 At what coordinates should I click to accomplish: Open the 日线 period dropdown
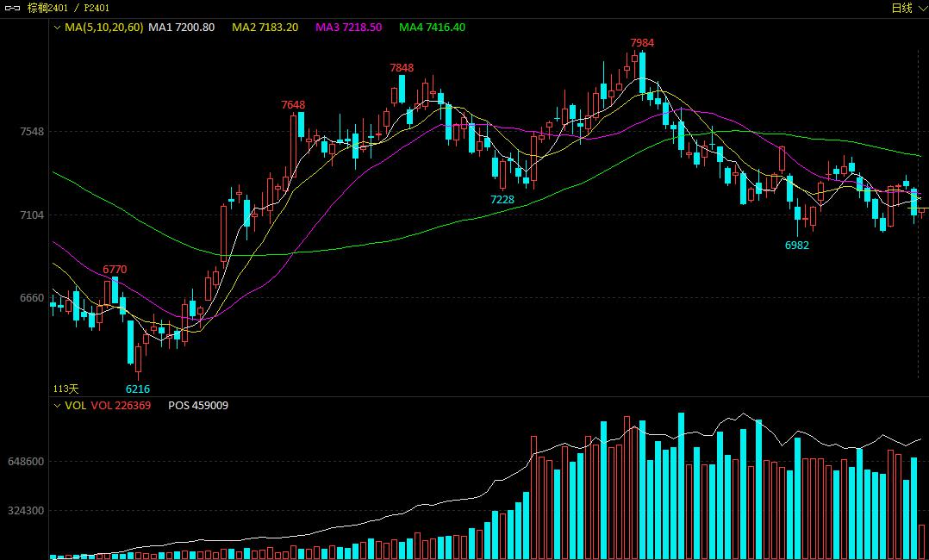[908, 9]
